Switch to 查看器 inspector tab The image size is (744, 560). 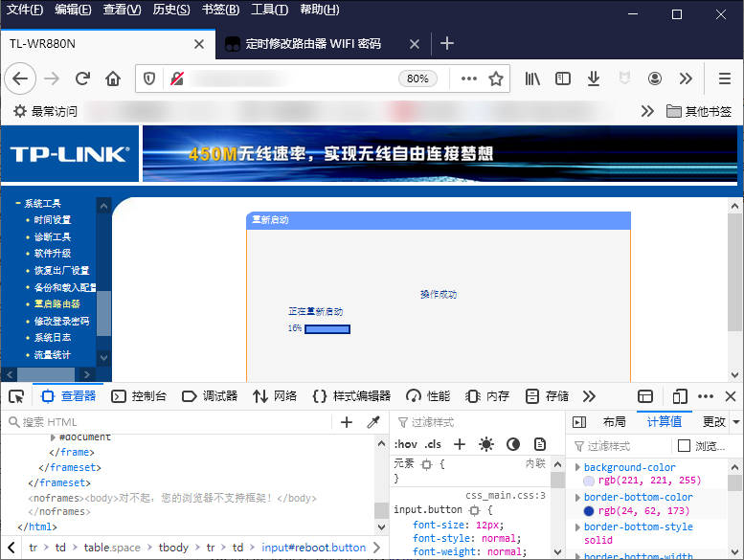[69, 396]
